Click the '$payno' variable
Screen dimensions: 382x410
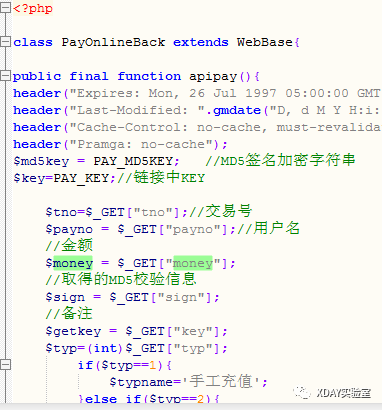pyautogui.click(x=69, y=230)
